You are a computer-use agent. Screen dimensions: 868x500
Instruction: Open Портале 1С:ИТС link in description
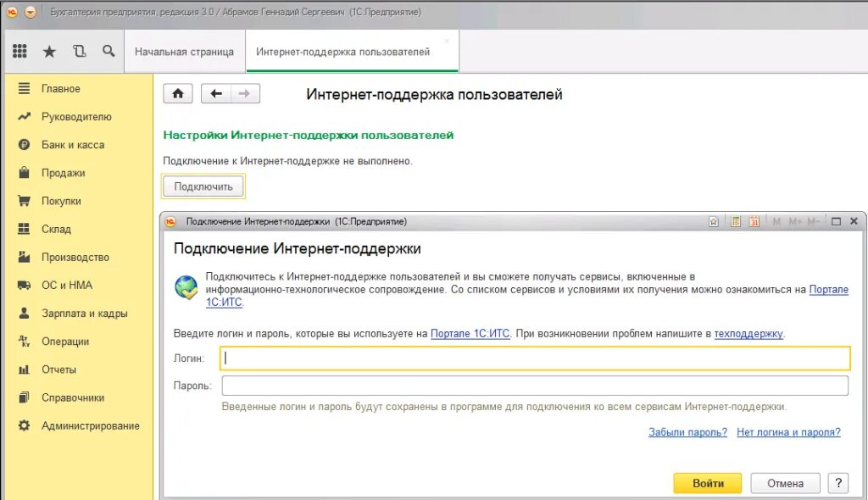(x=829, y=289)
